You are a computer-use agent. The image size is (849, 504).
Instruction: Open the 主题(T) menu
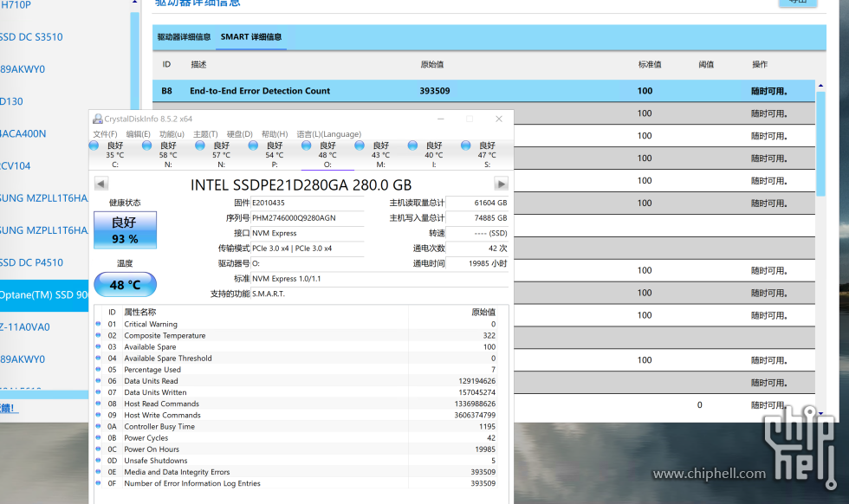[x=205, y=133]
